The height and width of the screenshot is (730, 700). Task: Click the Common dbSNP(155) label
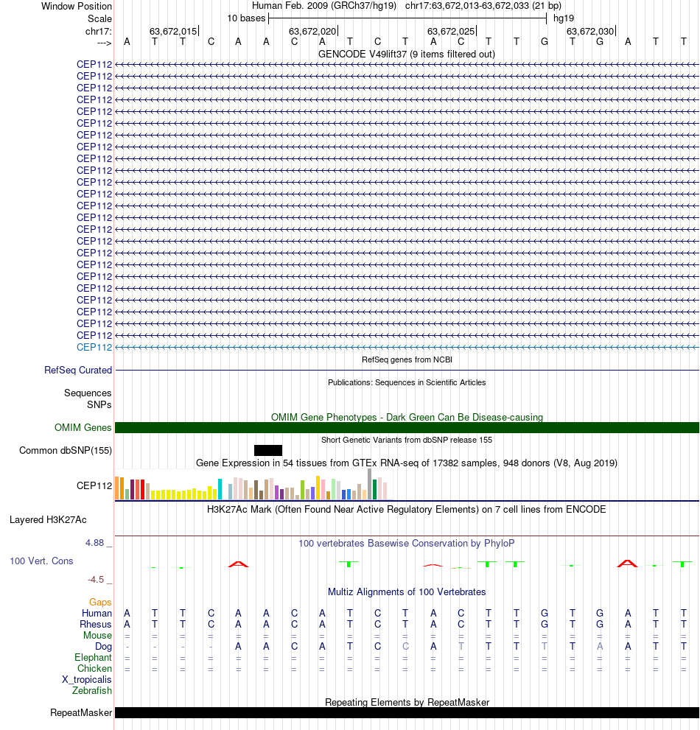click(x=66, y=450)
